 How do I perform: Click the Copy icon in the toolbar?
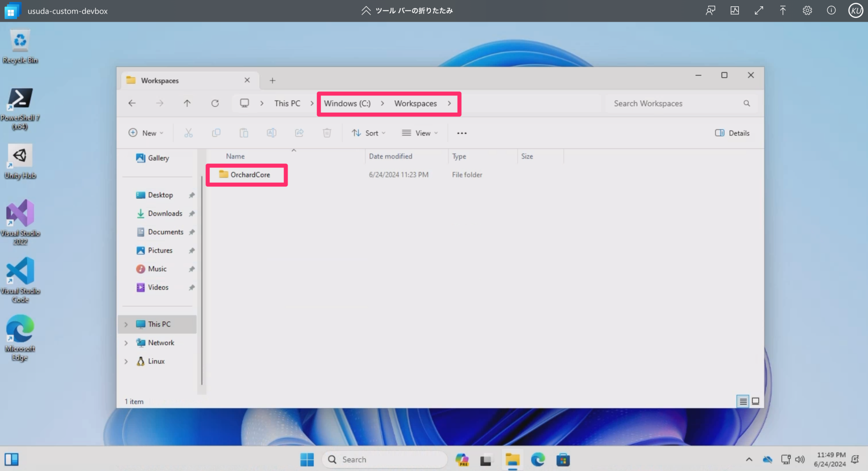coord(216,133)
